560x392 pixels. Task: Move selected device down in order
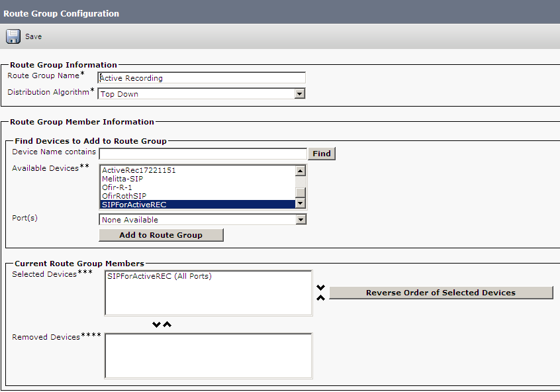(x=321, y=287)
